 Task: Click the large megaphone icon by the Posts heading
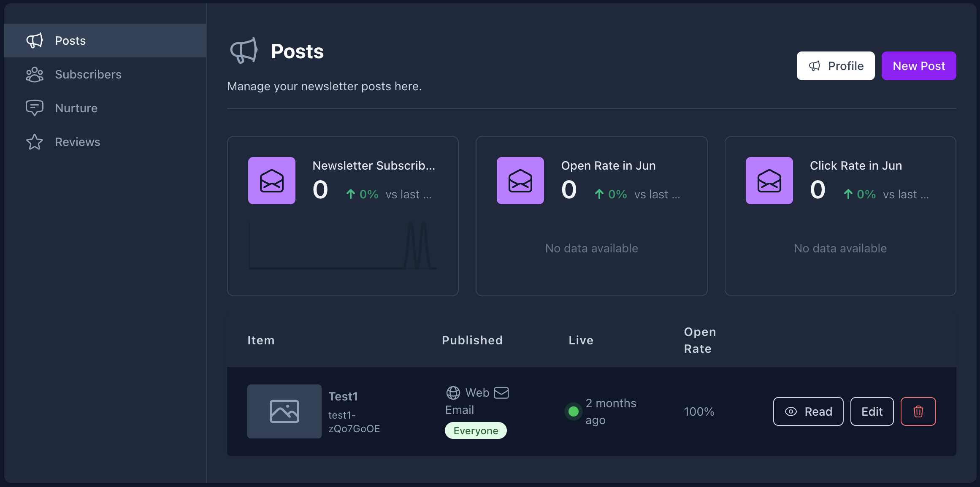pyautogui.click(x=244, y=51)
